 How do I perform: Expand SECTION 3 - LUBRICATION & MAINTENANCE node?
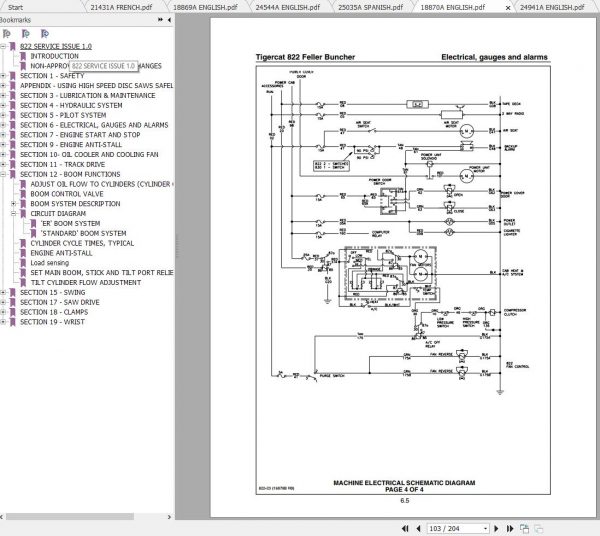pos(3,96)
